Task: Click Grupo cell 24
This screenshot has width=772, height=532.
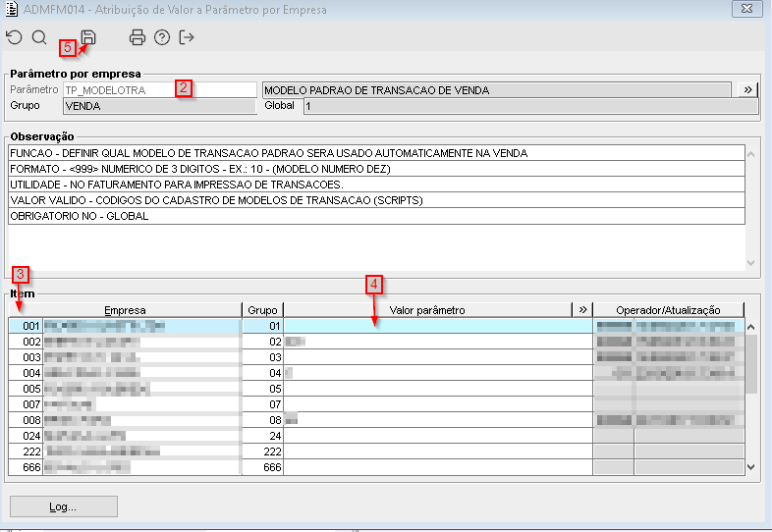Action: (263, 436)
